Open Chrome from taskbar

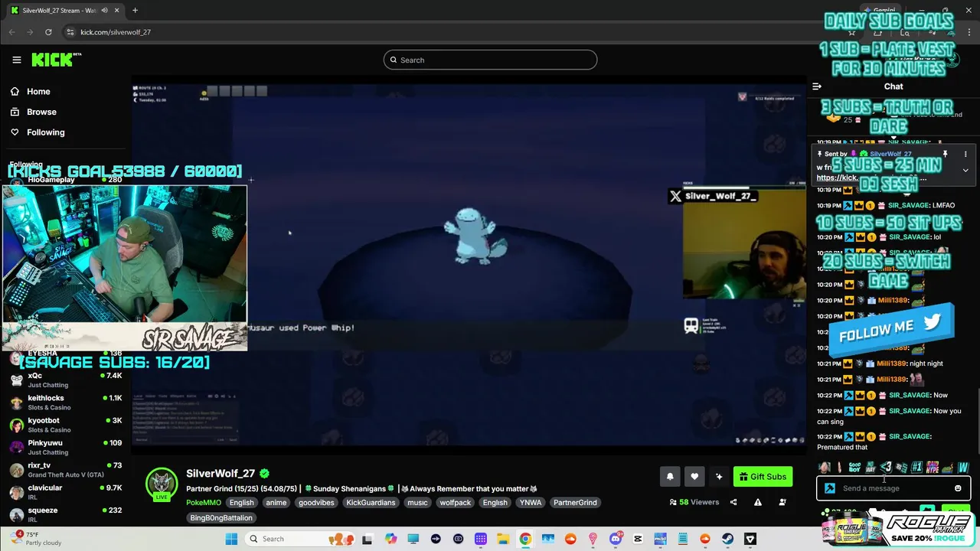(x=525, y=539)
